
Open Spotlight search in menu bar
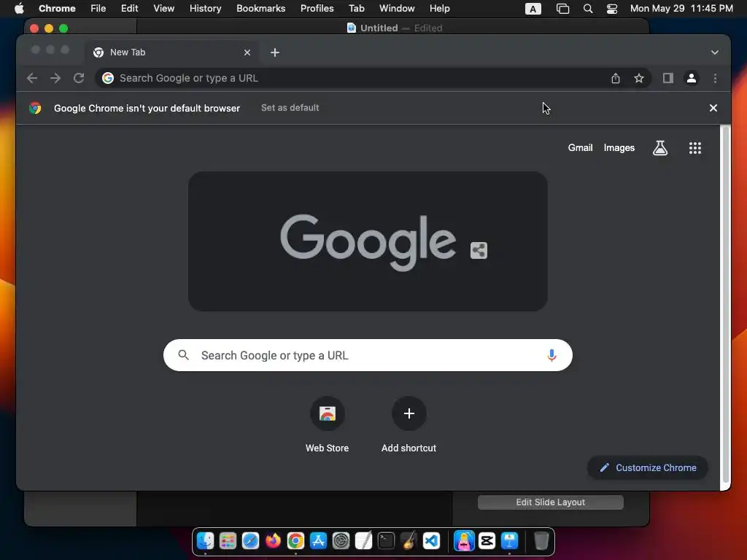point(588,9)
